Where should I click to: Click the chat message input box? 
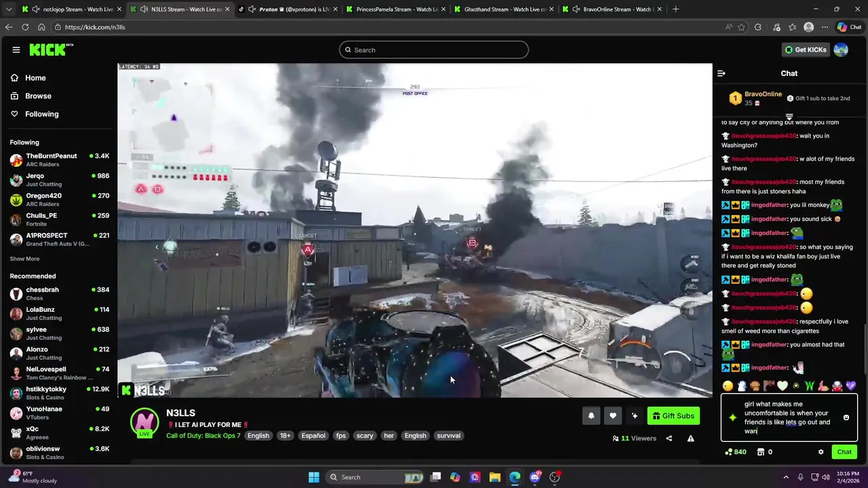click(x=789, y=418)
